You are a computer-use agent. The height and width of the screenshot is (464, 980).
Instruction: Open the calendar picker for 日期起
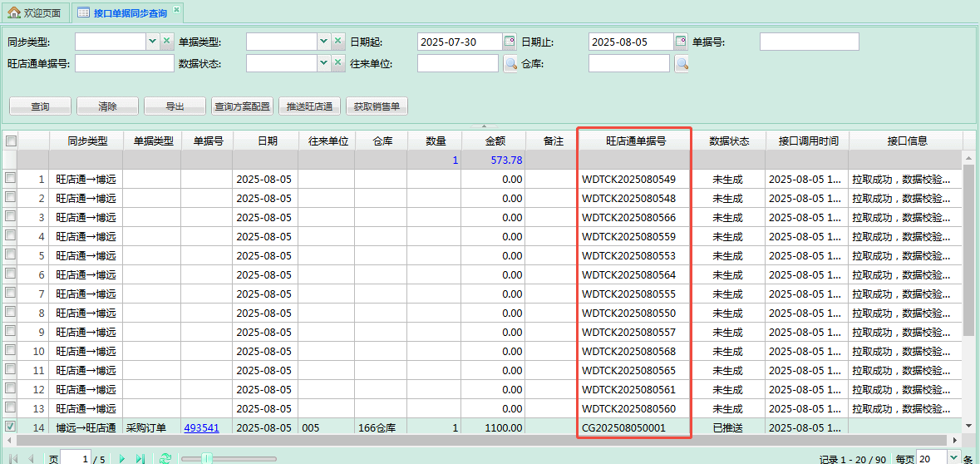(x=510, y=42)
